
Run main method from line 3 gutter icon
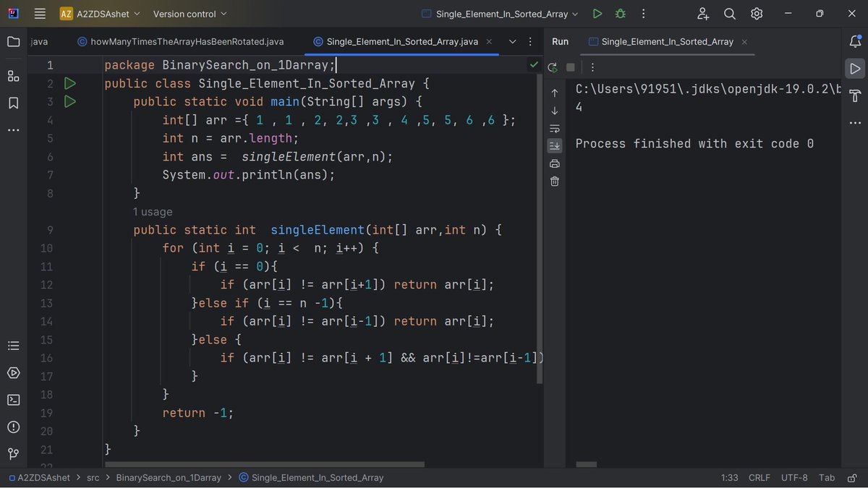pyautogui.click(x=70, y=101)
